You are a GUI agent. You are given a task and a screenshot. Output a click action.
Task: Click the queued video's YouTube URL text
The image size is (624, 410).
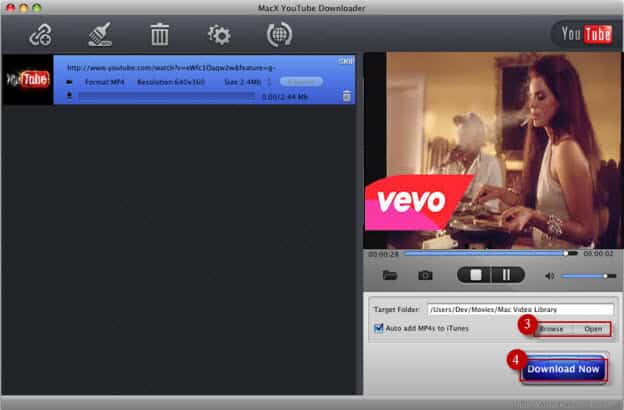tap(170, 68)
